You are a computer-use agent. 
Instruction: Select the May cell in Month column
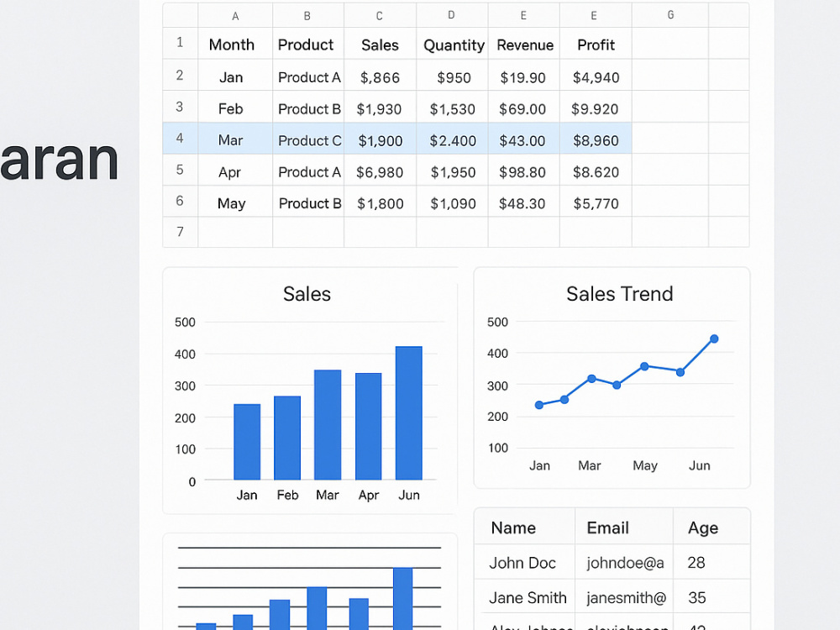tap(235, 202)
